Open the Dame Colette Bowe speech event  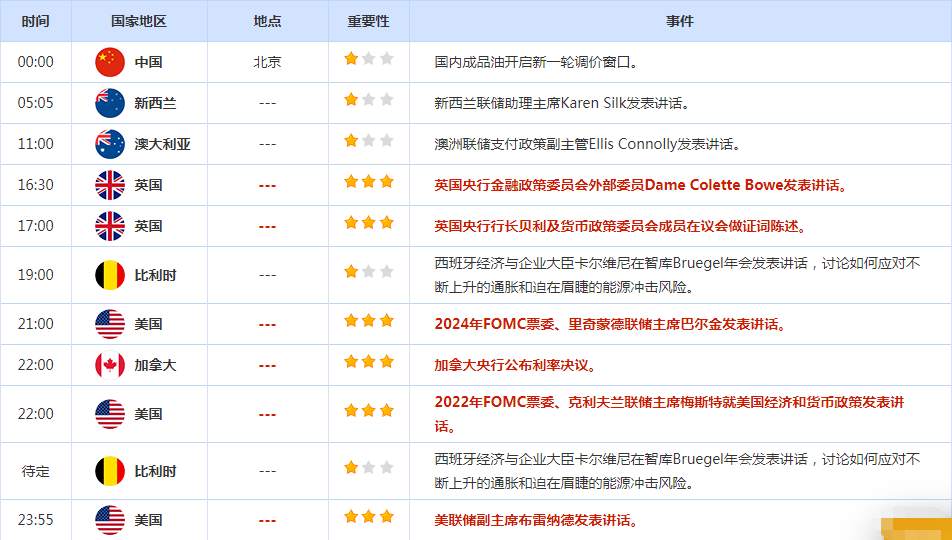click(641, 185)
